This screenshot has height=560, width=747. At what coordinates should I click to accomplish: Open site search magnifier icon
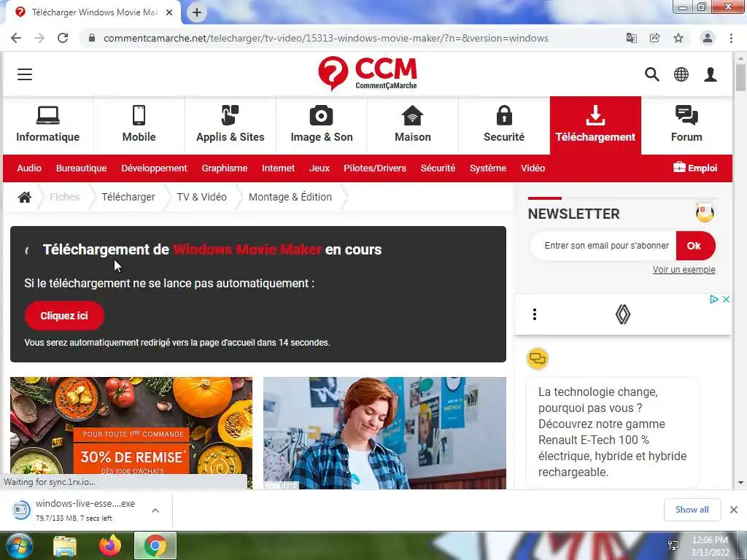(651, 74)
